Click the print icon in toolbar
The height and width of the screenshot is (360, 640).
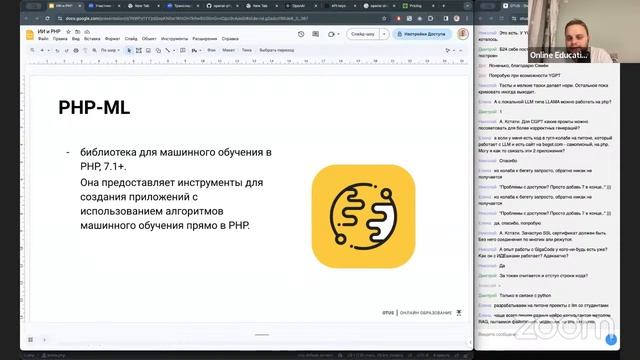(x=76, y=50)
